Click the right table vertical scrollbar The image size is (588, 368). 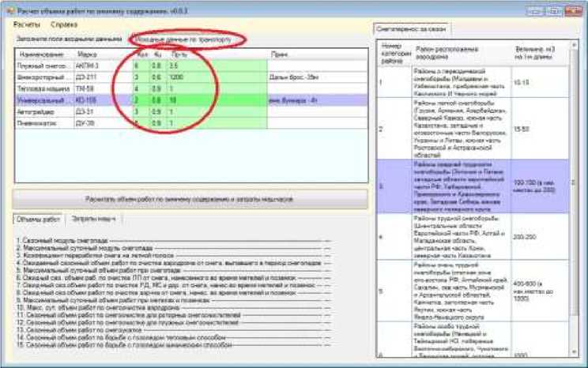(x=575, y=197)
